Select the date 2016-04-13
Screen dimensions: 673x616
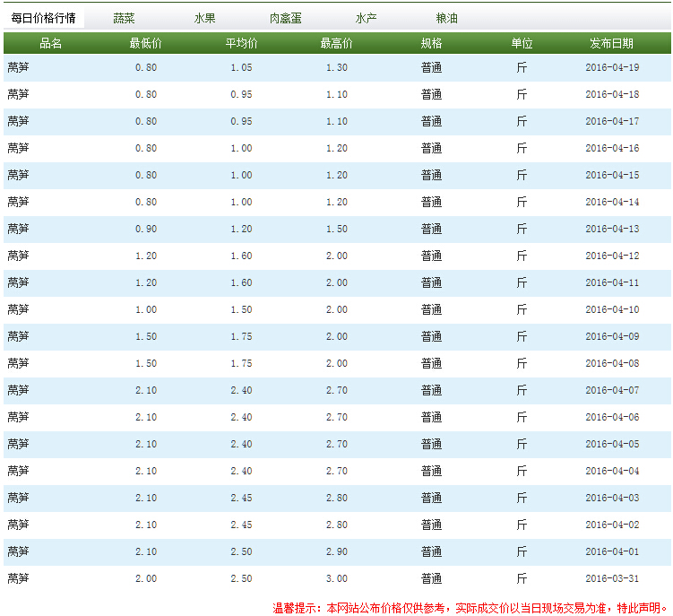pos(612,229)
